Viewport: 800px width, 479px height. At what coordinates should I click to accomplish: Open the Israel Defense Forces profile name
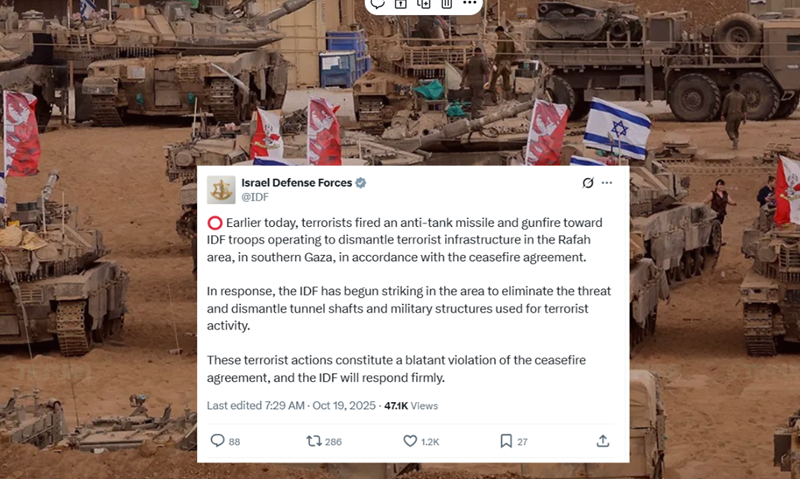296,183
